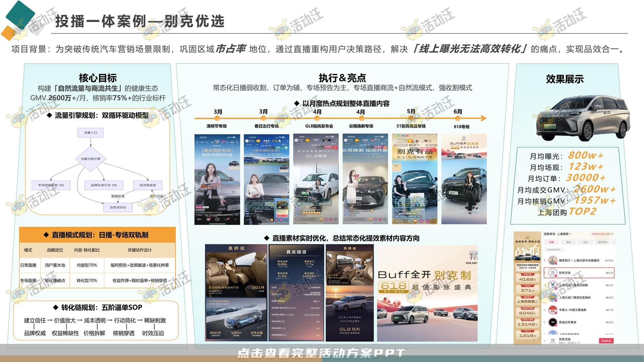The height and width of the screenshot is (362, 644).
Task: Click the 凯迪拉克尊选 black avatar icon
Action: pos(553,322)
